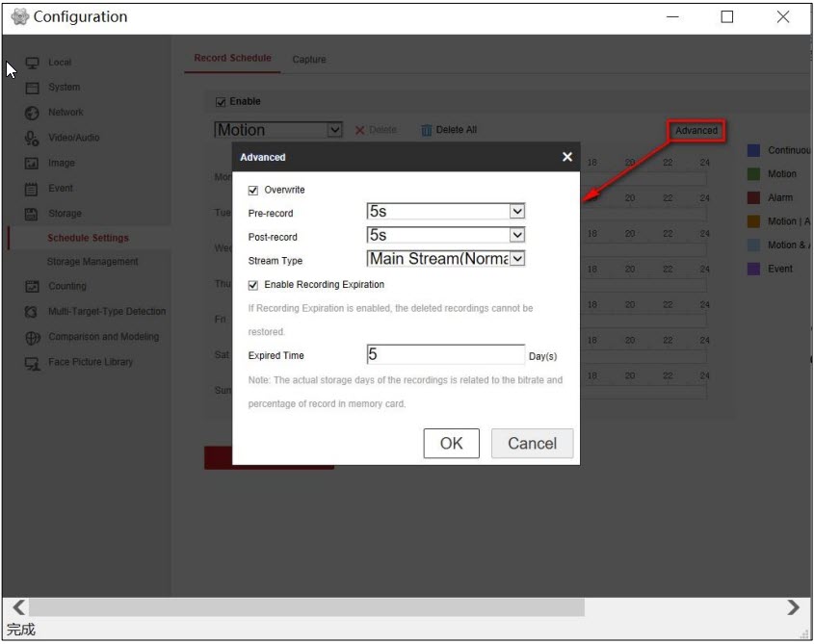Expand the Stream Type dropdown
This screenshot has width=814, height=644.
point(517,258)
